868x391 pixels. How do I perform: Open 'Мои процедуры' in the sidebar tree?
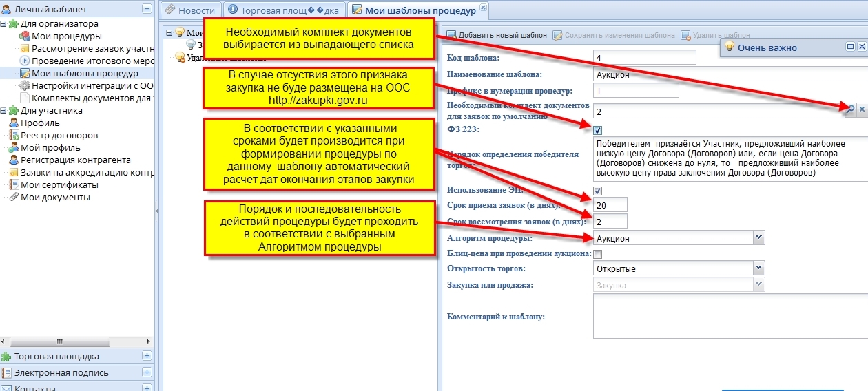point(66,36)
